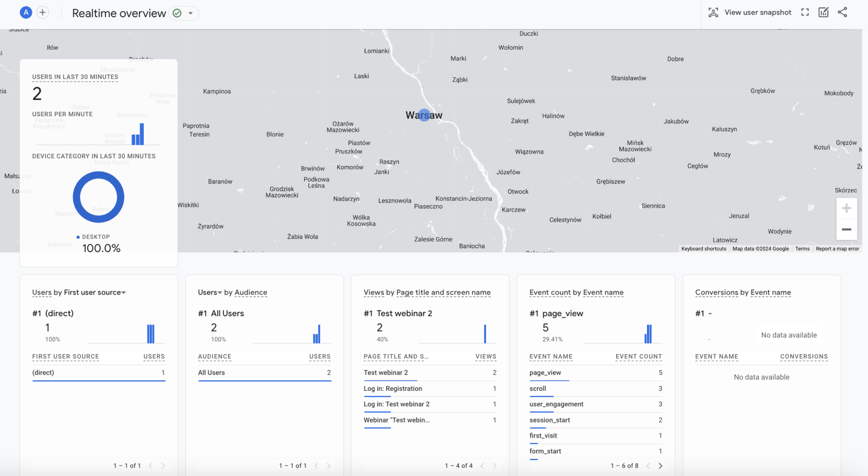Toggle the DESKTOP legend entry
The width and height of the screenshot is (868, 476).
(x=94, y=237)
